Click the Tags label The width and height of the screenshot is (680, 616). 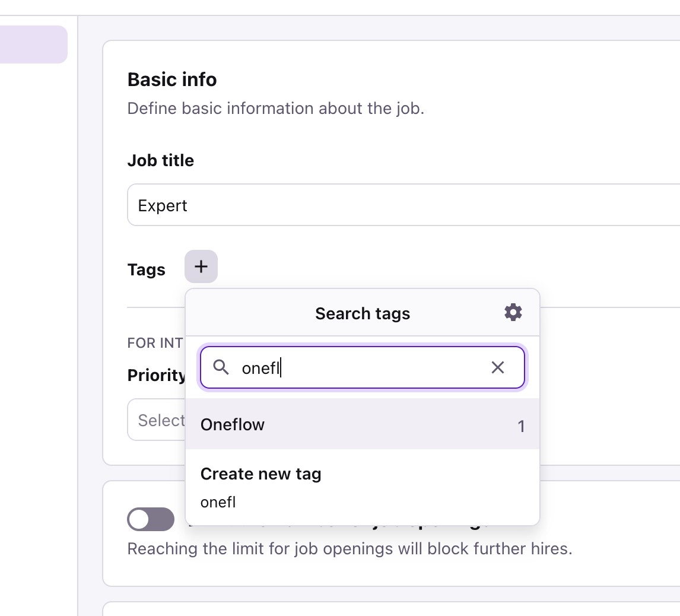click(146, 270)
